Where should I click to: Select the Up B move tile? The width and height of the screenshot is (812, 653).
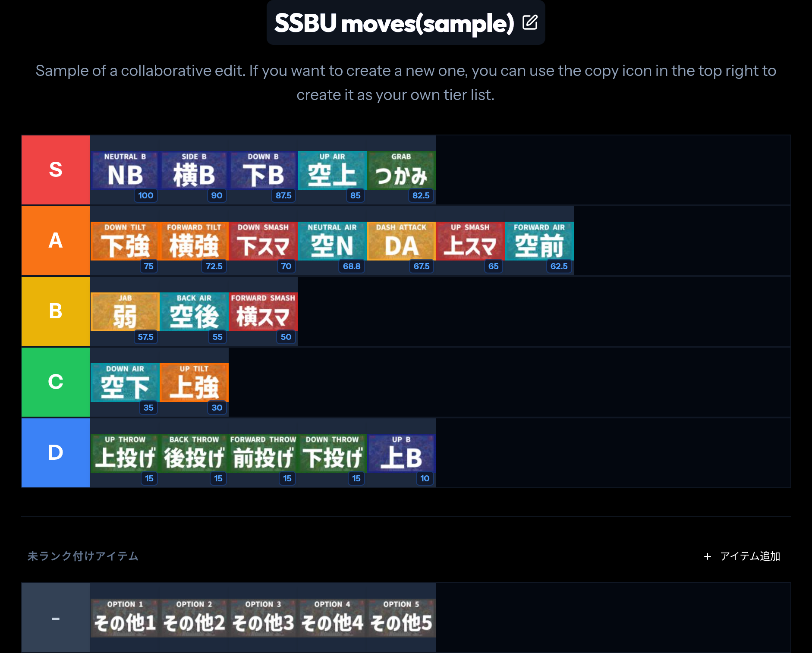click(401, 453)
